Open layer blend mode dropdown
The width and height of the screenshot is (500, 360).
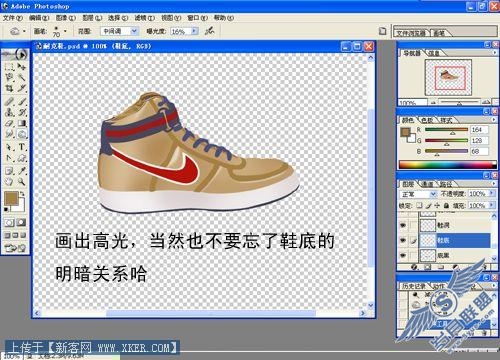(433, 194)
